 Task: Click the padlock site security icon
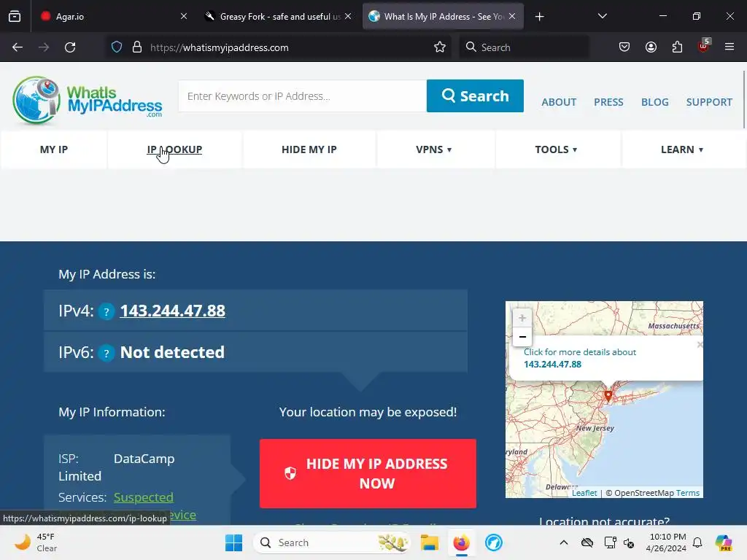coord(137,47)
